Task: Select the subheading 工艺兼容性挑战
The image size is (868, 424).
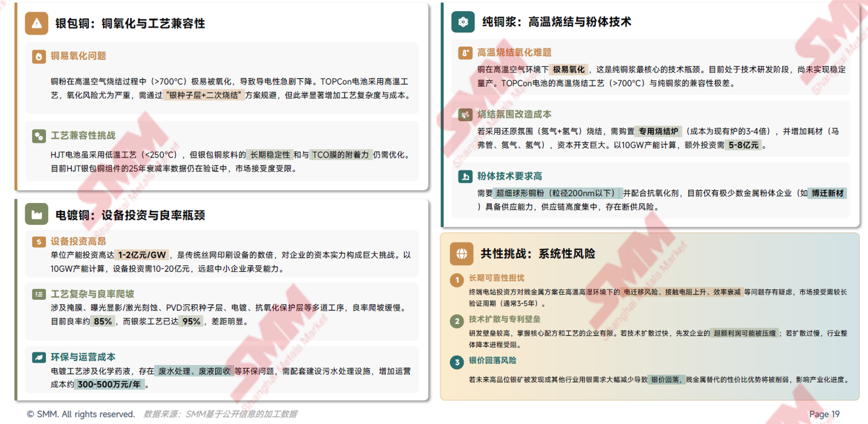Action: (x=83, y=136)
